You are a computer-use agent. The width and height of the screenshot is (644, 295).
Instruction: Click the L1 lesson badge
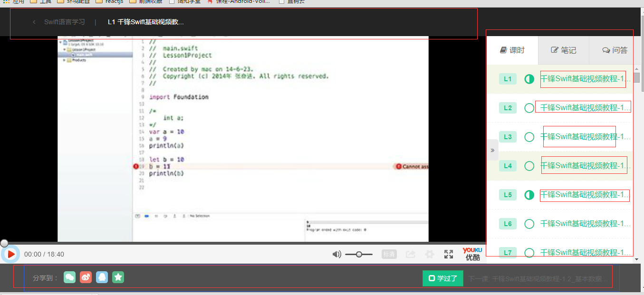[508, 79]
